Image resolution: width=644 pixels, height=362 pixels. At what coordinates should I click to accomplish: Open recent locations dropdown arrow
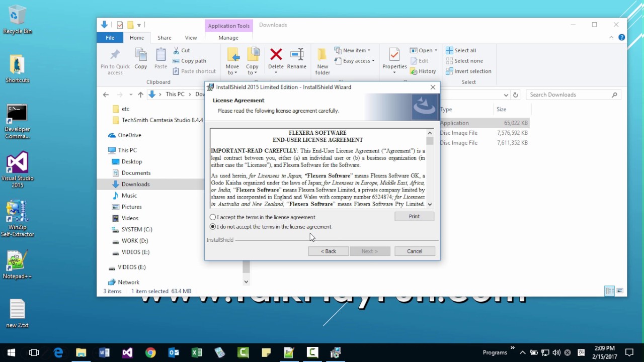pos(131,95)
